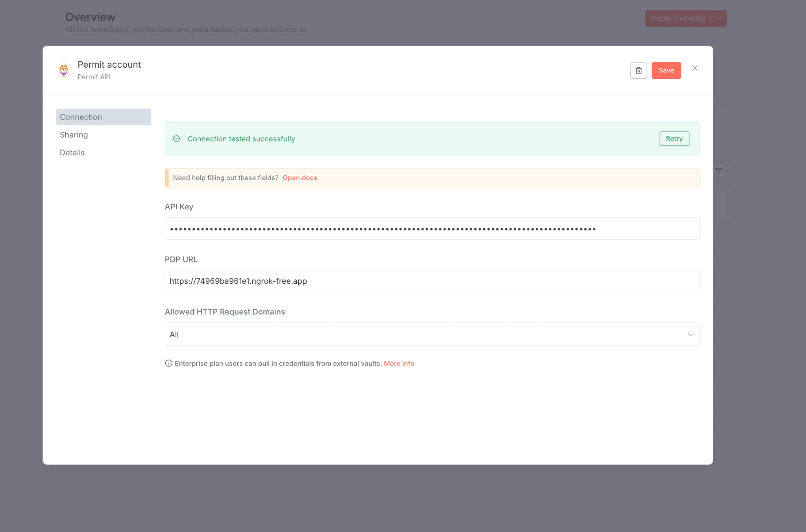Click the Permit fox logo icon
The image size is (806, 532).
(x=64, y=70)
